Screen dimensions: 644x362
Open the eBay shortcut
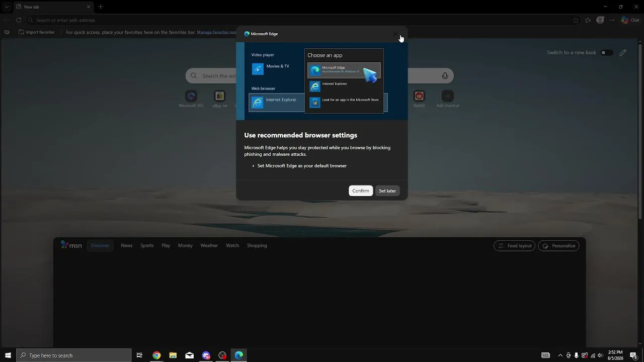pos(219,99)
